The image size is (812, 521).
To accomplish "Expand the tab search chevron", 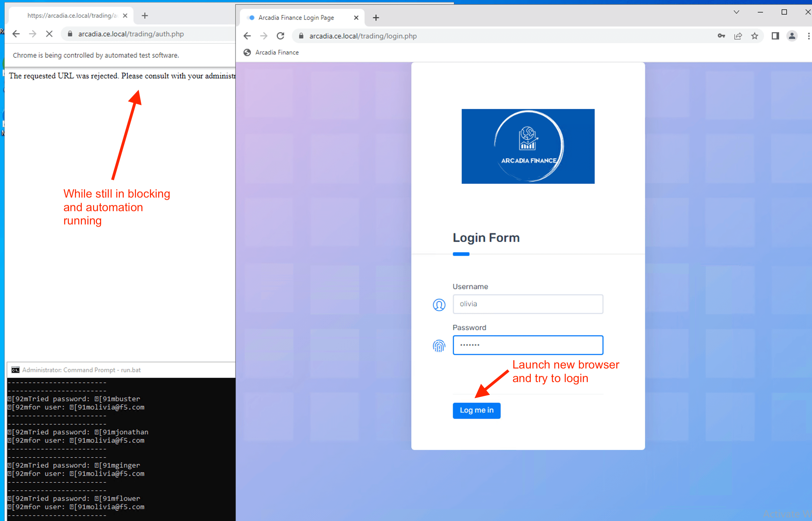I will tap(736, 12).
